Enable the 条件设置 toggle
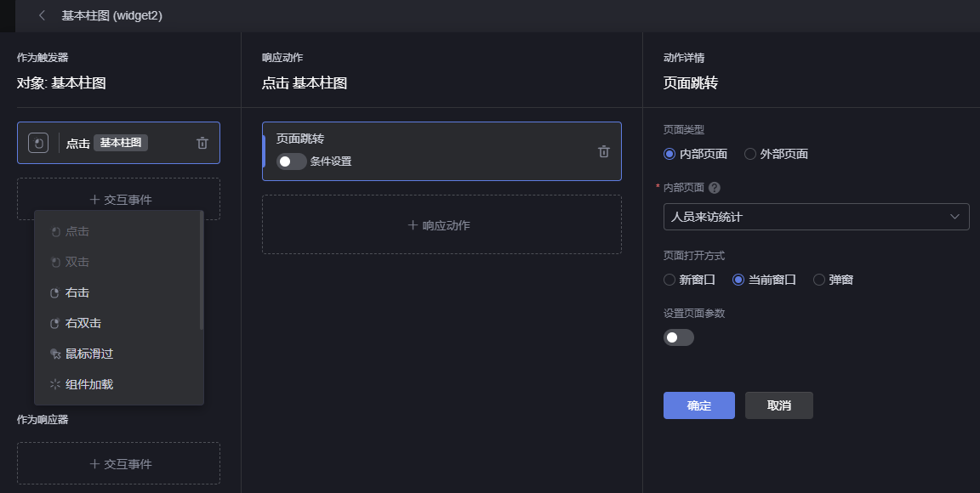This screenshot has width=980, height=493. click(291, 161)
